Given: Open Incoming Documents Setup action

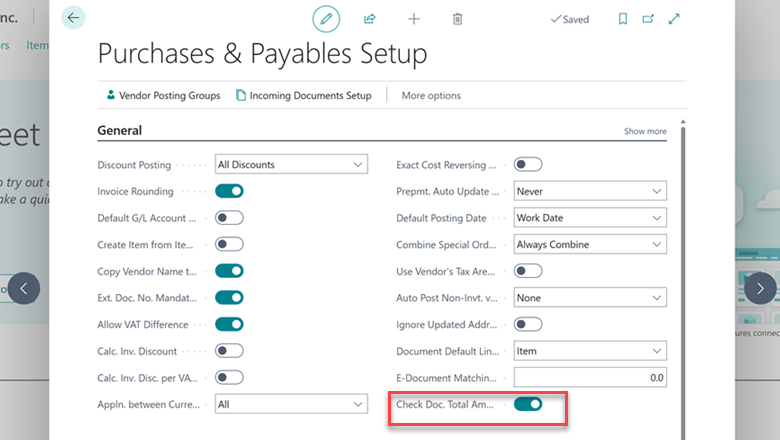Looking at the screenshot, I should pyautogui.click(x=304, y=96).
